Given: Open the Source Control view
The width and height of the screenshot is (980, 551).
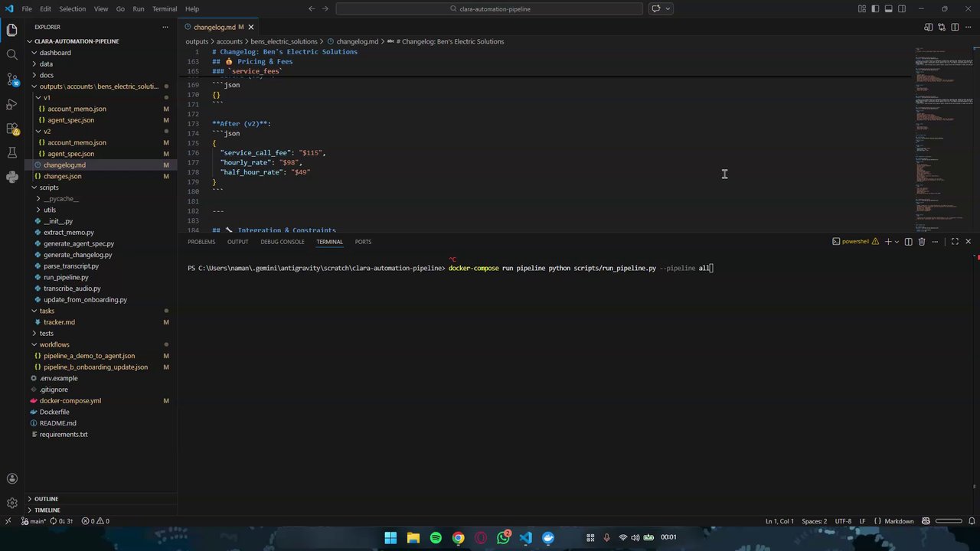Looking at the screenshot, I should pos(11,79).
